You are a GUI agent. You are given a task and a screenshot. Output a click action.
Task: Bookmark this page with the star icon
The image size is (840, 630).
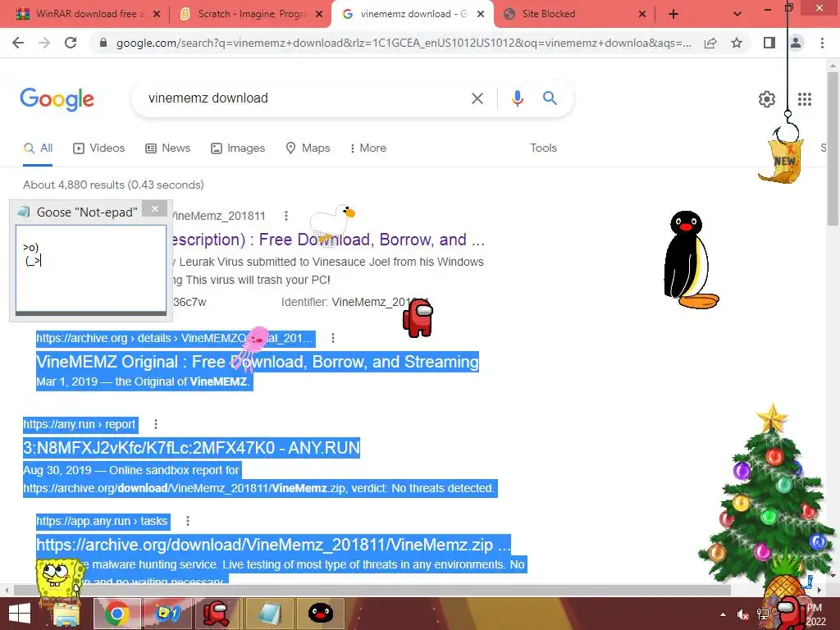pyautogui.click(x=737, y=43)
